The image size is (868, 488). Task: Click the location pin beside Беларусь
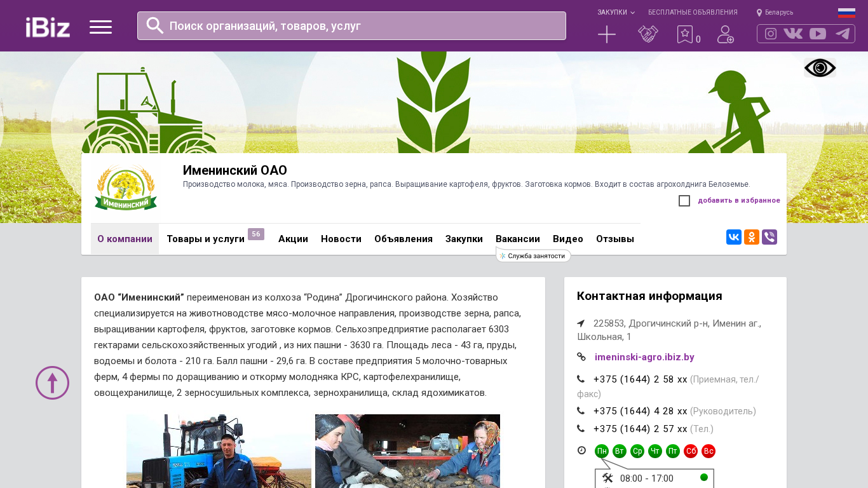click(x=759, y=13)
